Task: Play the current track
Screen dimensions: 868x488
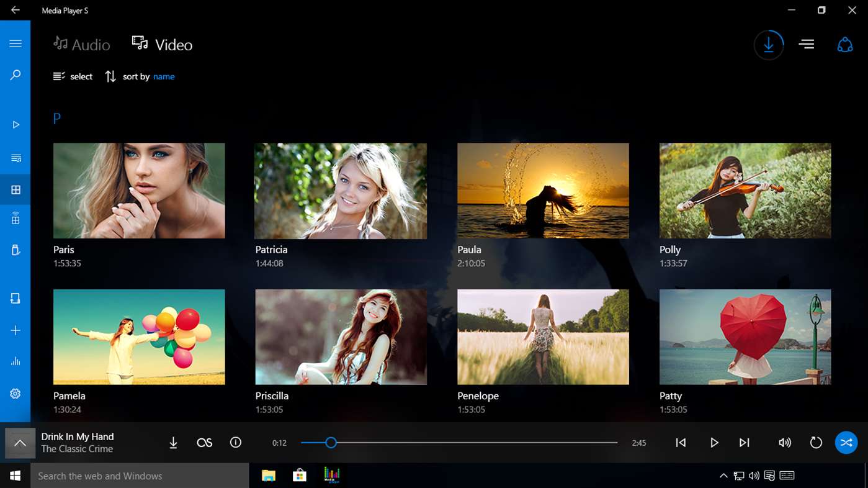Action: [x=714, y=443]
